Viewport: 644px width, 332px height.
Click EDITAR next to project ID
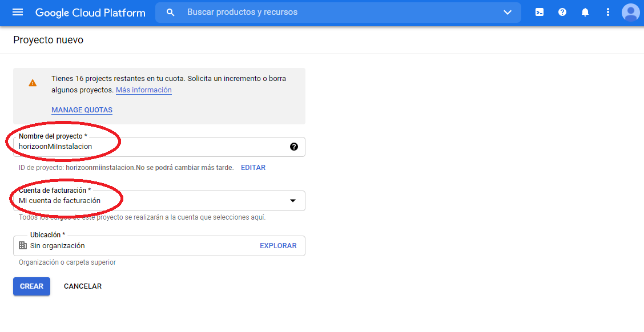coord(253,168)
